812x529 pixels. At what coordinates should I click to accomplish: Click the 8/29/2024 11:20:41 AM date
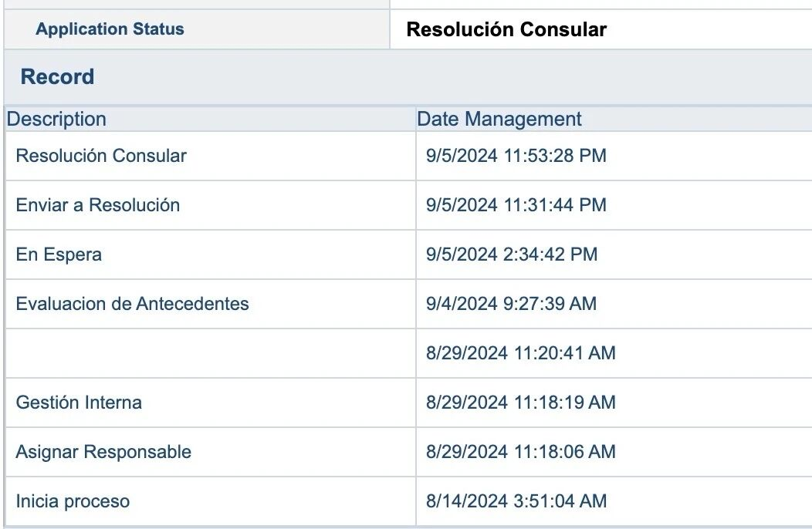[520, 353]
